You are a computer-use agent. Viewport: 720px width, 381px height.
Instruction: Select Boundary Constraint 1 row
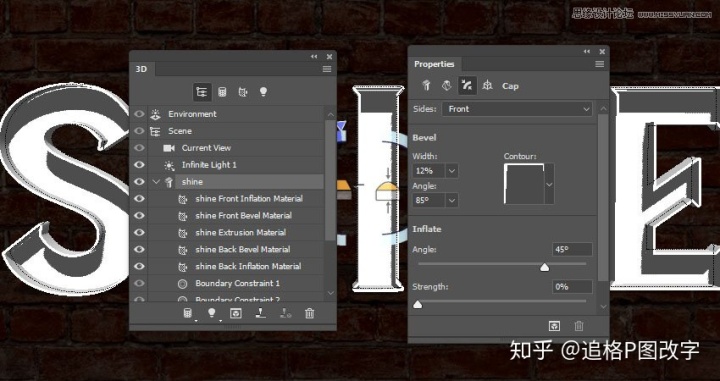tap(236, 284)
